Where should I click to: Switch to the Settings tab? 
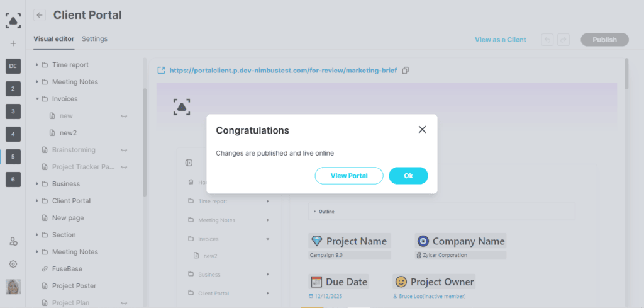point(94,39)
